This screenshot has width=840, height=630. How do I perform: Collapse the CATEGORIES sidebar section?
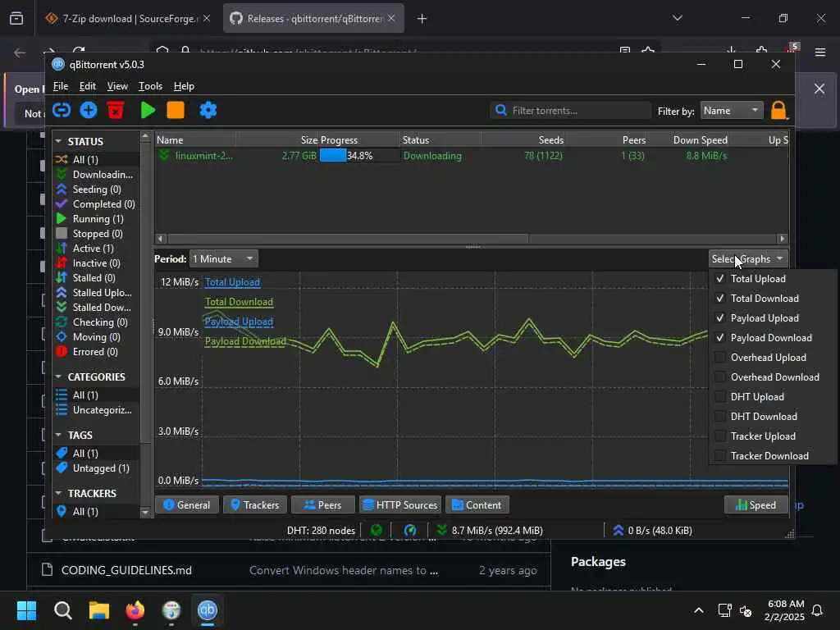[58, 377]
